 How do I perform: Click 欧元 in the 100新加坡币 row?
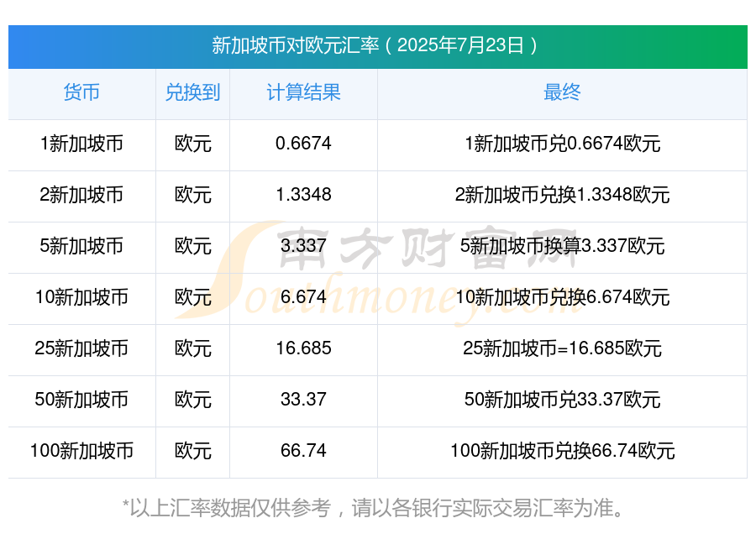click(192, 451)
